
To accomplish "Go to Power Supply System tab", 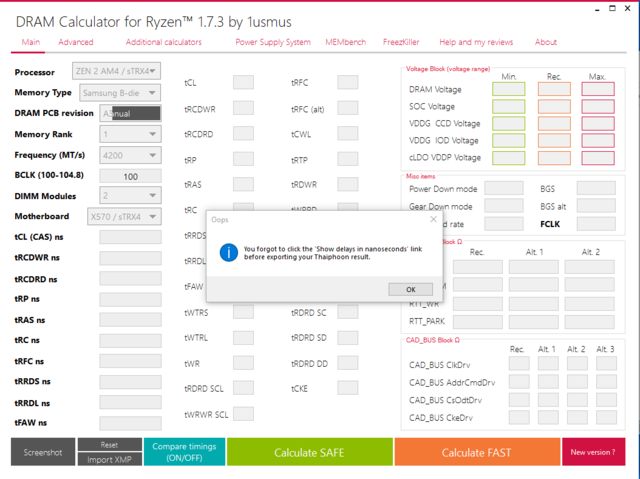I will pos(273,42).
